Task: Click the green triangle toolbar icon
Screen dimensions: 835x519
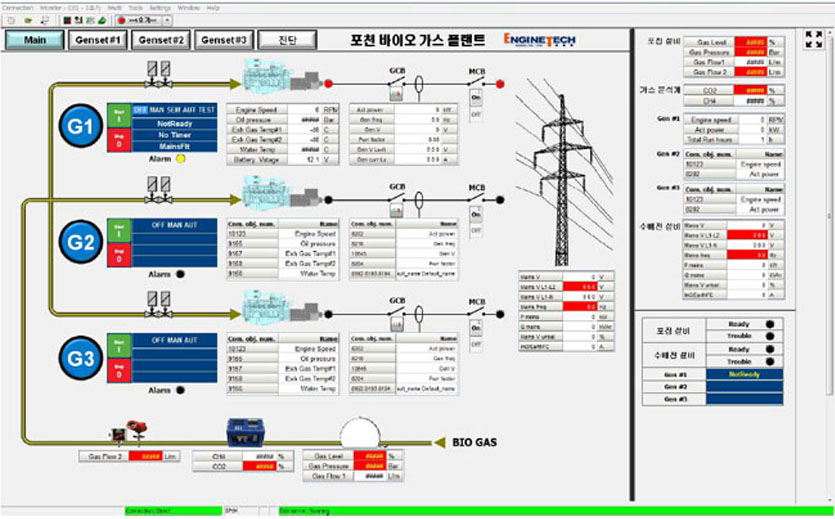Action: click(x=102, y=20)
